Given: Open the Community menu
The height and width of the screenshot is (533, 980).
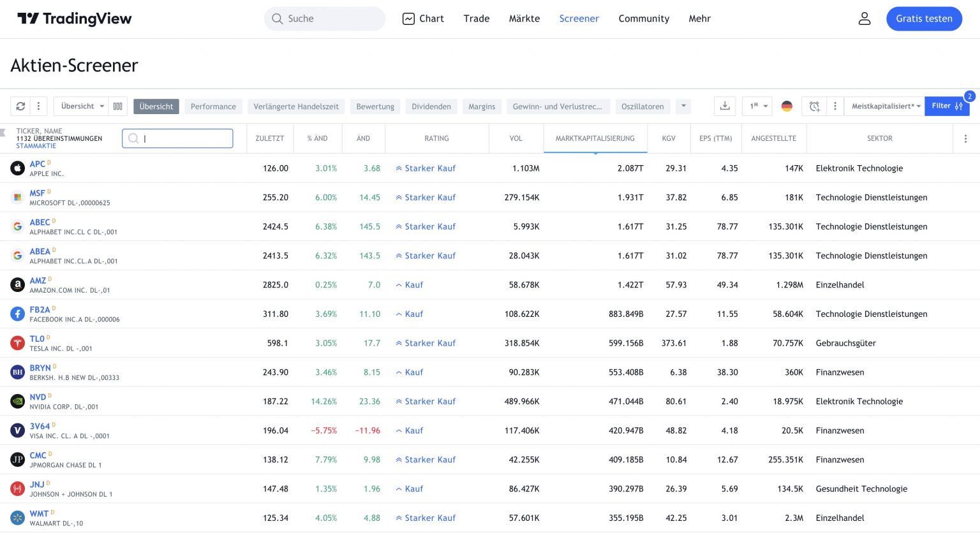Looking at the screenshot, I should (644, 18).
